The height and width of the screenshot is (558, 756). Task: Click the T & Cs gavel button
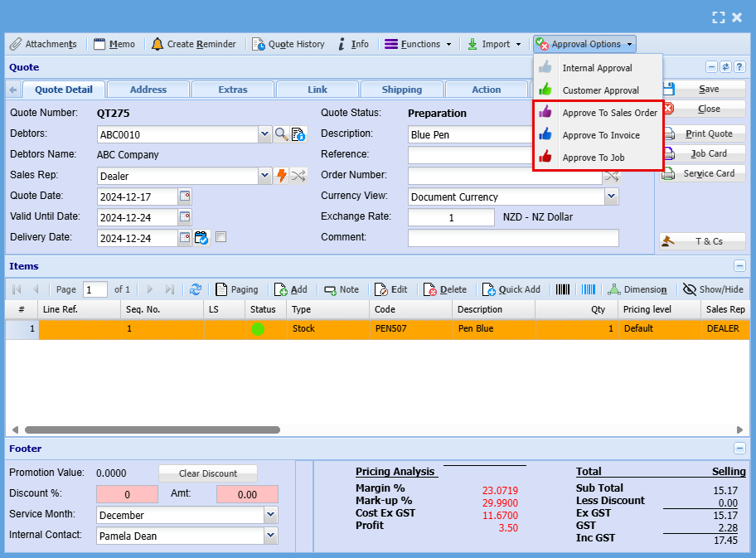tap(701, 241)
